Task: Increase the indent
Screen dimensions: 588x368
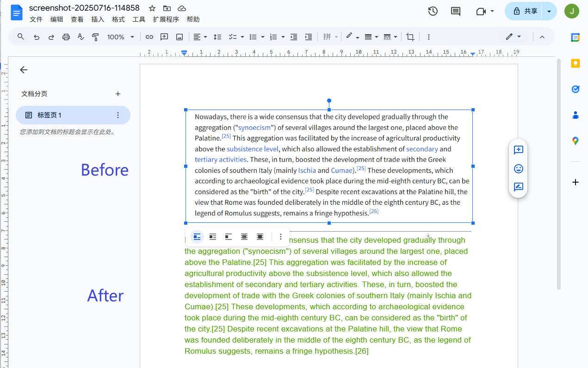Action: tap(309, 37)
